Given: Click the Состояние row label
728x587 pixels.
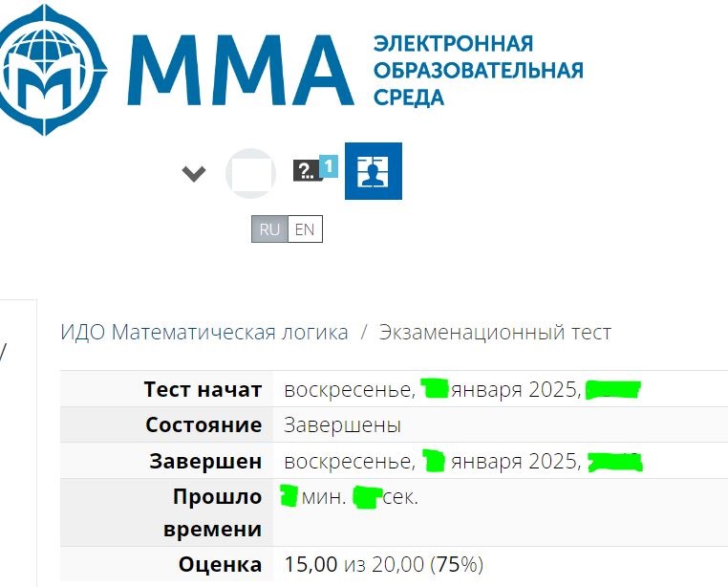Looking at the screenshot, I should tap(203, 424).
